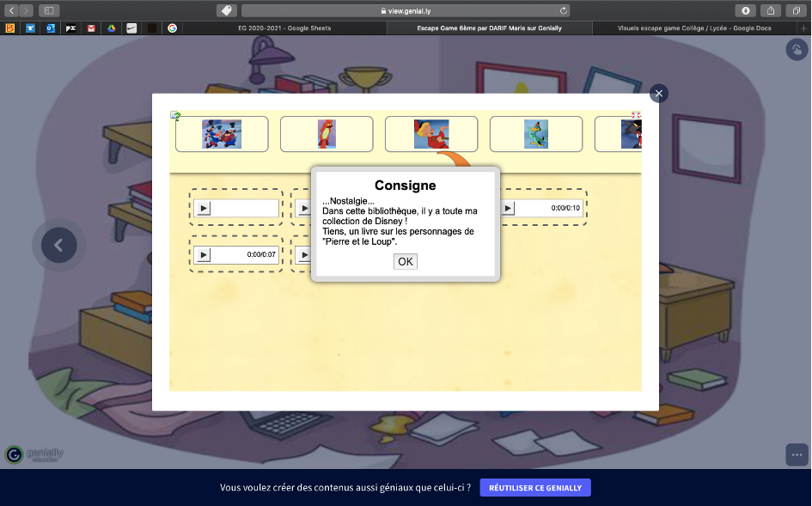Click the "Pierre et le Loup" text

pos(359,242)
